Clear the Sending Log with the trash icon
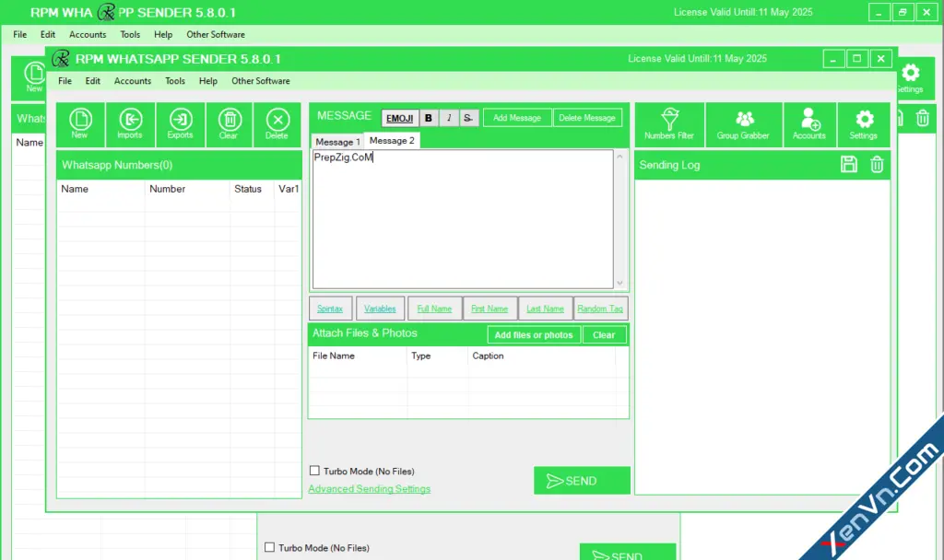This screenshot has height=560, width=944. click(878, 164)
